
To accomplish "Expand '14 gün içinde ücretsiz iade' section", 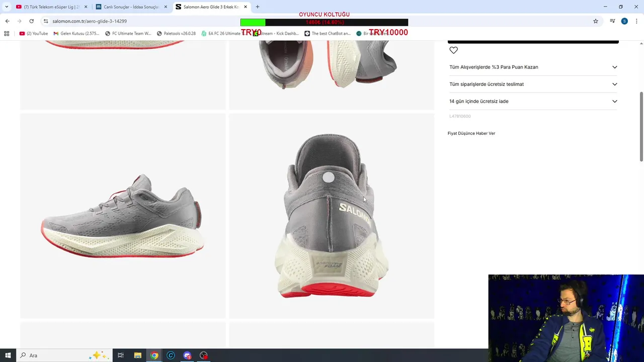I will coord(533,101).
